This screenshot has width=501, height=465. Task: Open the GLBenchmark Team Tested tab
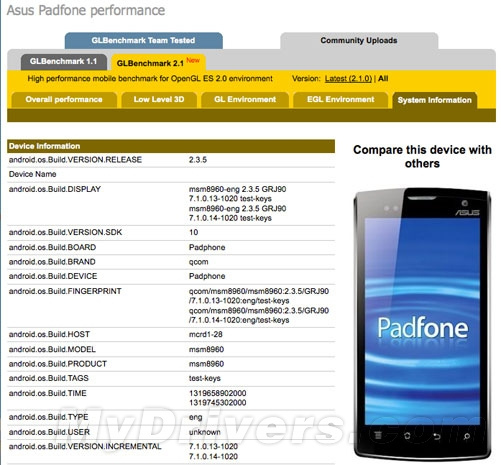(144, 41)
